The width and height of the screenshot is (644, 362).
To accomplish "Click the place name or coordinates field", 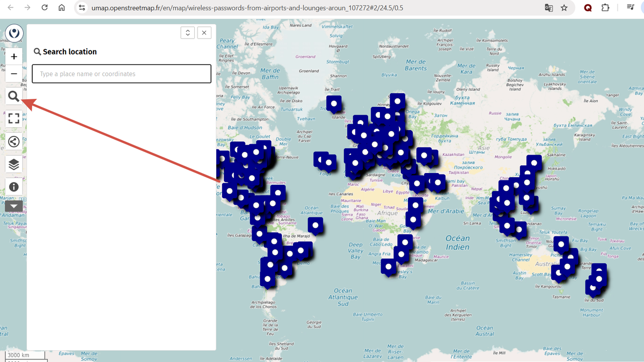I will tap(121, 74).
